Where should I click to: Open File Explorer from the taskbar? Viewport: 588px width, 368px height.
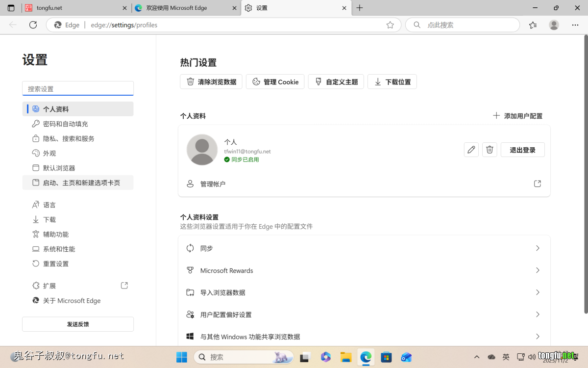point(346,357)
